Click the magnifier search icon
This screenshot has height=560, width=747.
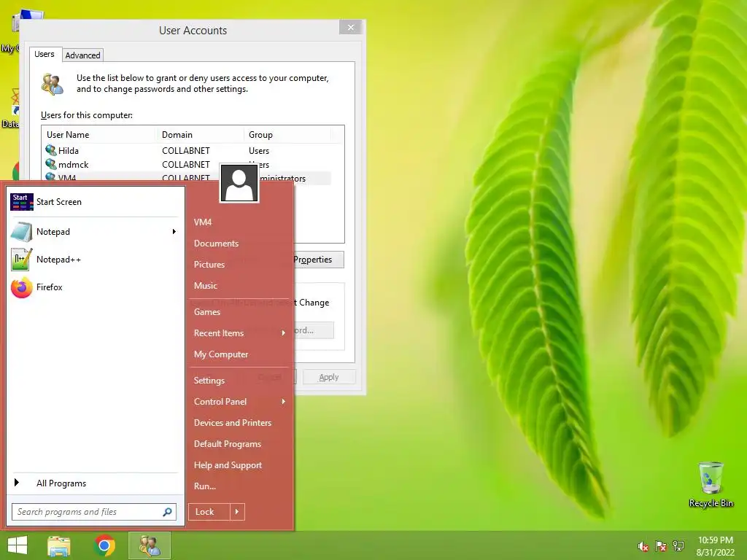coord(167,512)
